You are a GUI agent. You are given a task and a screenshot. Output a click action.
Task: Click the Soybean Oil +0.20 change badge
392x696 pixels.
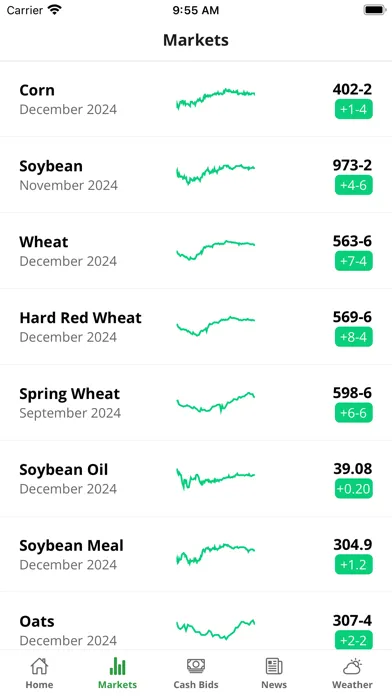click(x=353, y=489)
